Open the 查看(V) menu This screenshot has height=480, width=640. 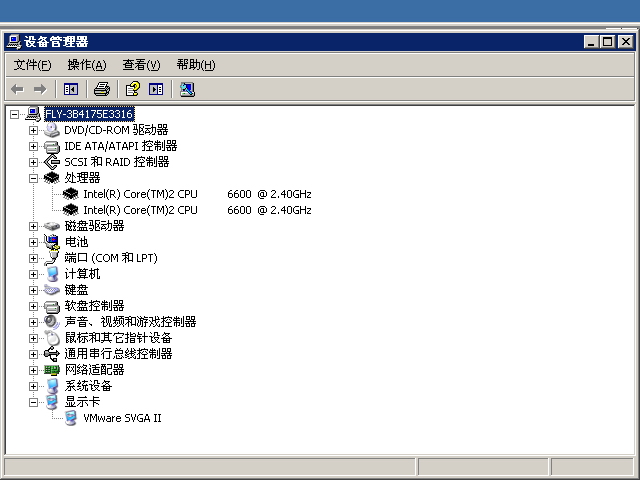141,64
